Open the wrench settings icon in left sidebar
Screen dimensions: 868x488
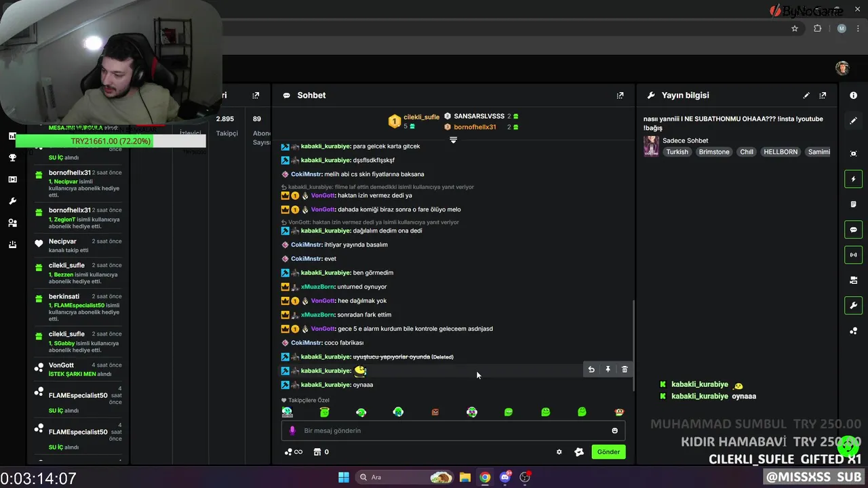coord(12,201)
